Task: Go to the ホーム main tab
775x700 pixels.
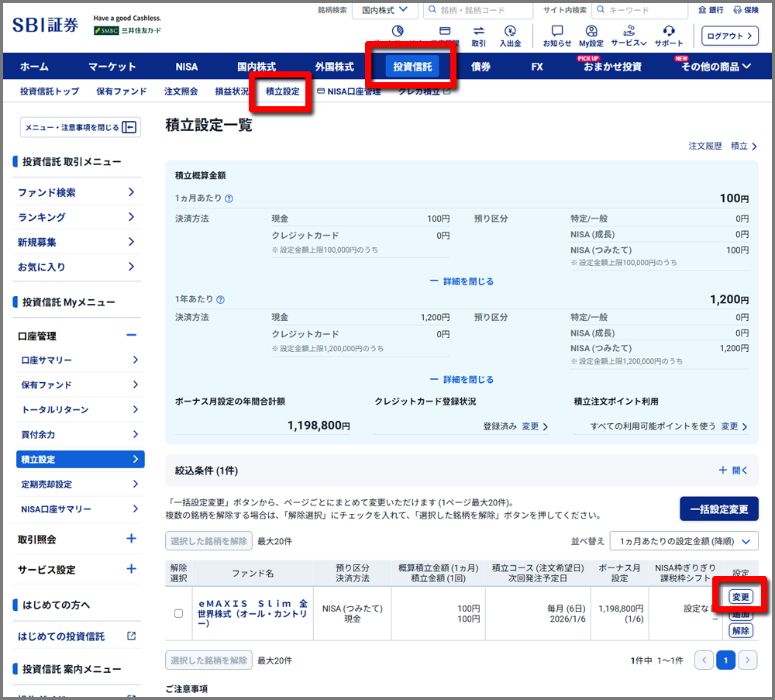Action: tap(34, 67)
